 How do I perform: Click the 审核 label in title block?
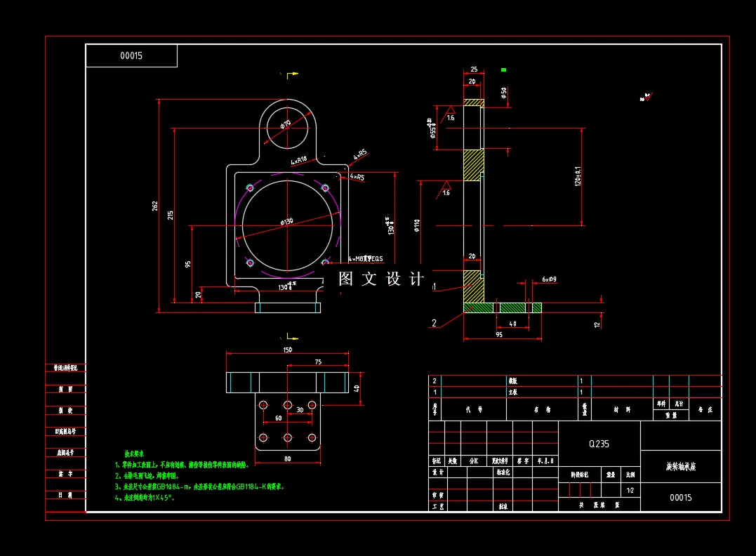[x=438, y=495]
